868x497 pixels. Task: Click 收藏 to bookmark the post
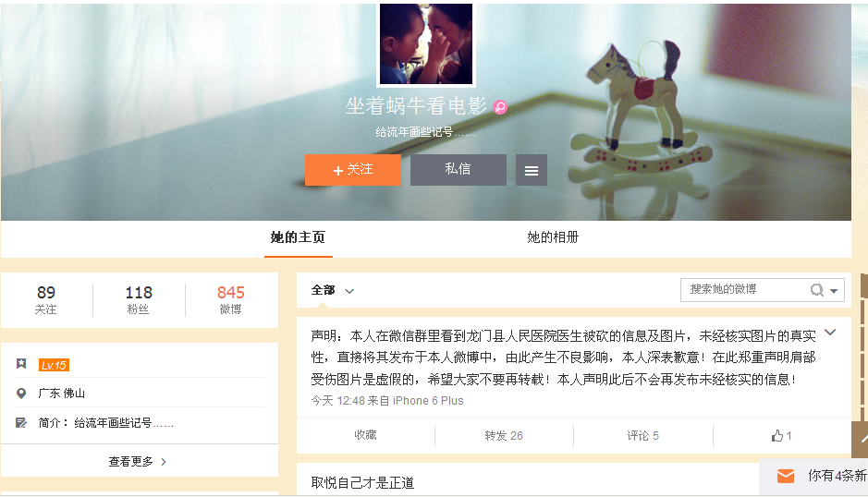(365, 436)
